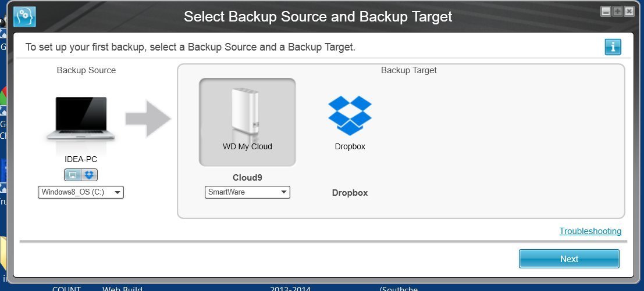Open the SmartWare share dropdown

(247, 192)
